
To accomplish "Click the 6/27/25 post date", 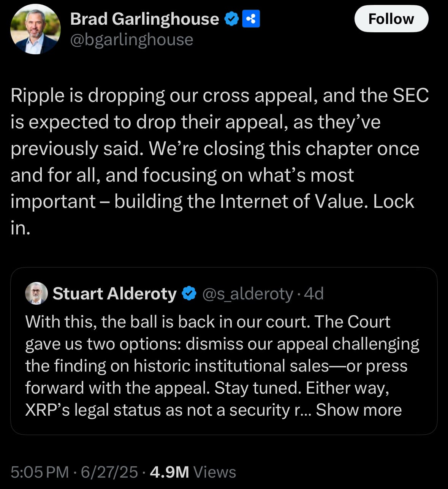I will coord(109,472).
